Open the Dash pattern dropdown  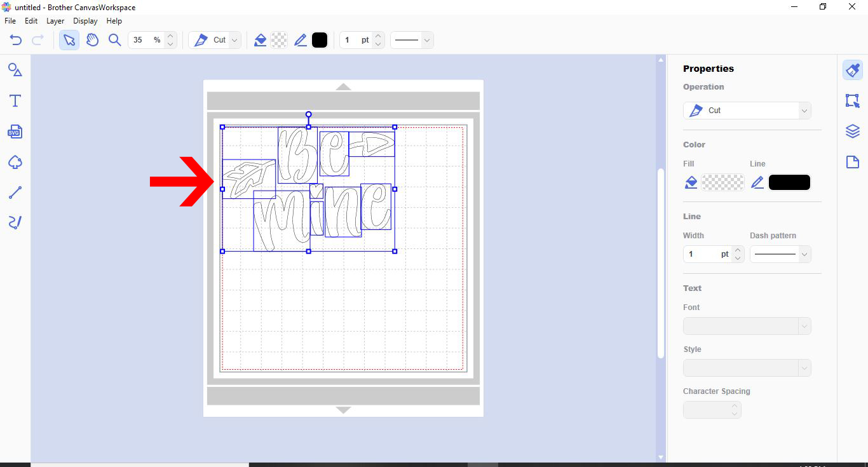tap(780, 254)
